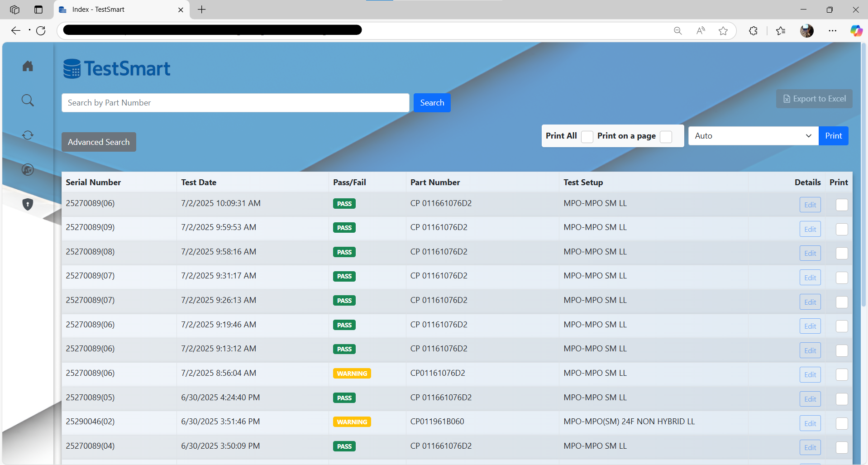Click the Export to Excel button
This screenshot has width=868, height=465.
(814, 99)
